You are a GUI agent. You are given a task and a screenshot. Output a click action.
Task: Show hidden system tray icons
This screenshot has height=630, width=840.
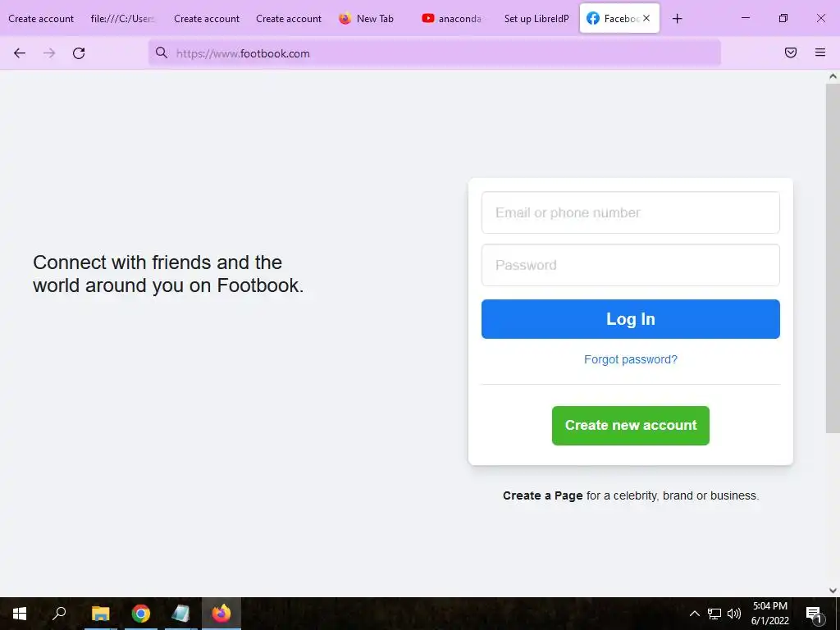[694, 614]
